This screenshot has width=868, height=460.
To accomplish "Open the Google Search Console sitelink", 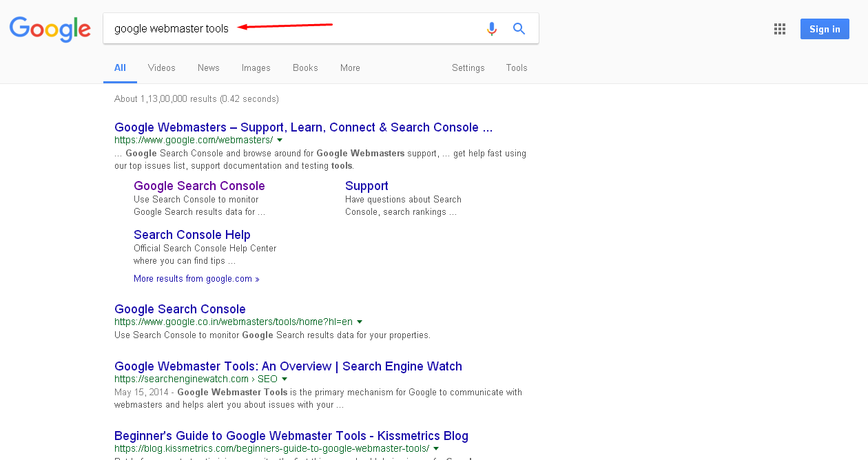I will pos(199,186).
